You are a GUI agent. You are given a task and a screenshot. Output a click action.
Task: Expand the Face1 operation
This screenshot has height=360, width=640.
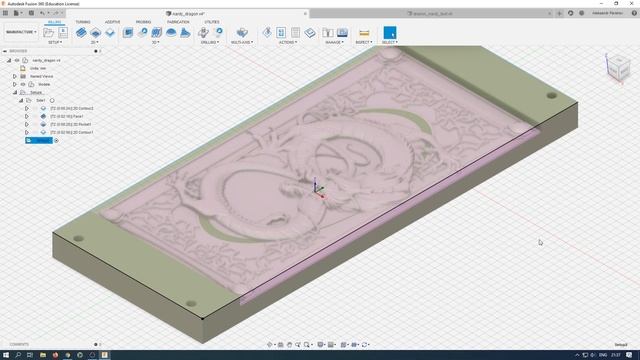27,116
